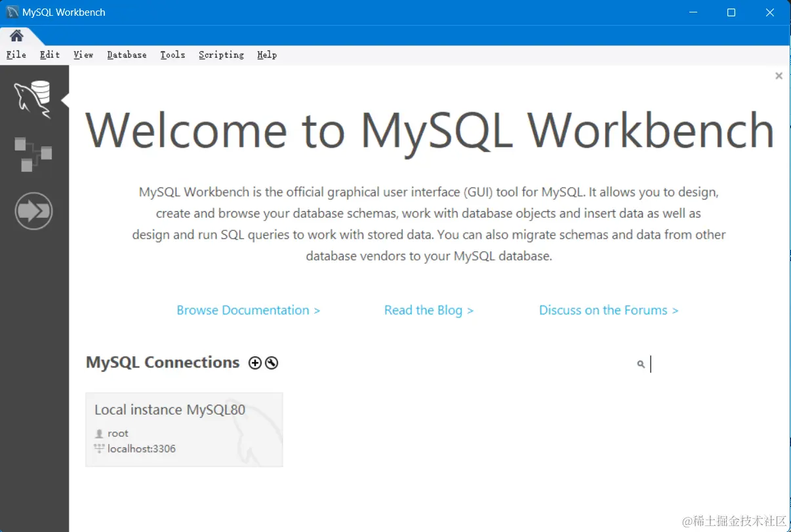Open the Scripting menu

click(x=222, y=55)
